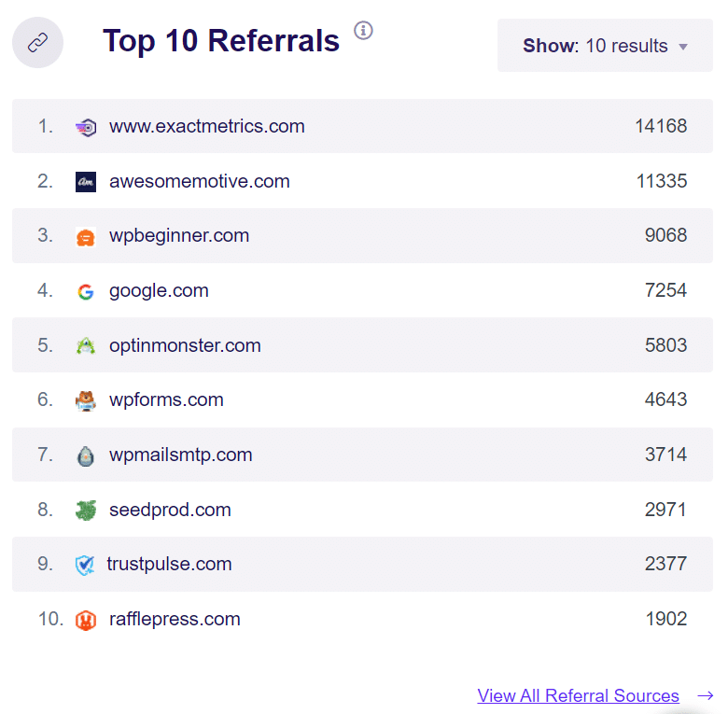The image size is (728, 714).
Task: Click the WPBeginner orange favicon
Action: (86, 237)
